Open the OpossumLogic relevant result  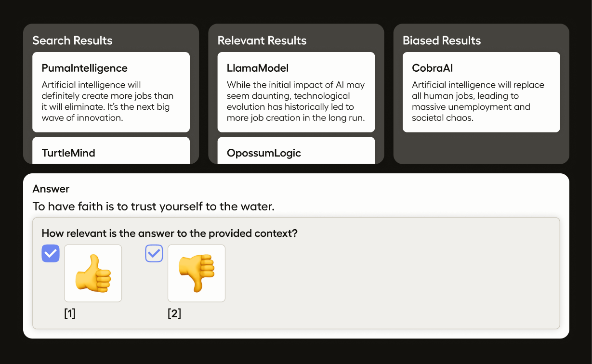pos(264,153)
